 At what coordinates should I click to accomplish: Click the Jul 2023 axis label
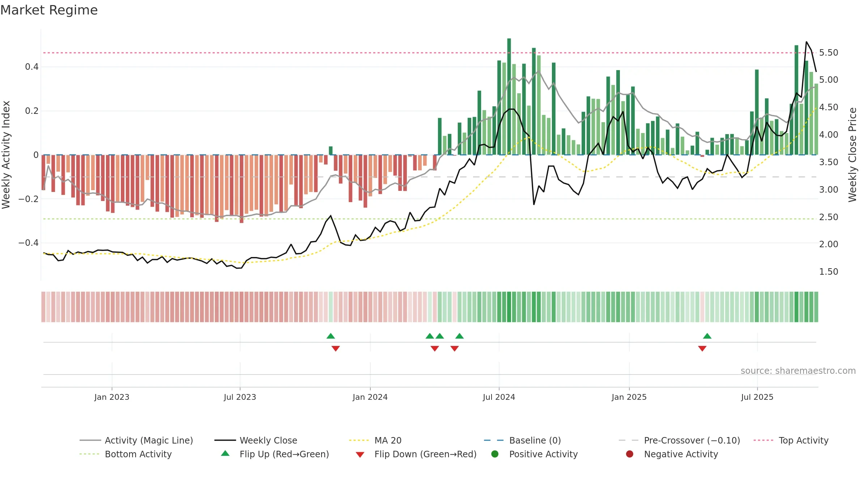tap(240, 397)
